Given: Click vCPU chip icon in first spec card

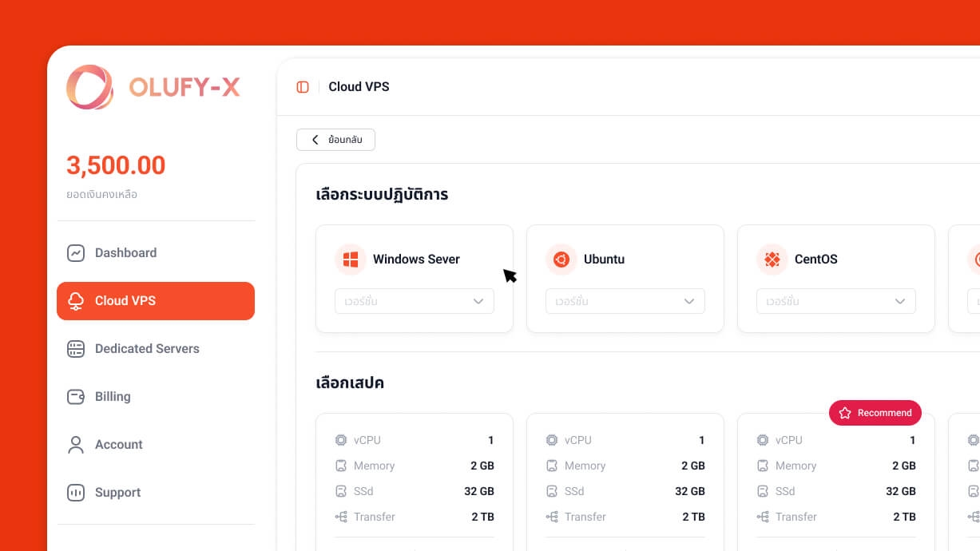Looking at the screenshot, I should 341,440.
